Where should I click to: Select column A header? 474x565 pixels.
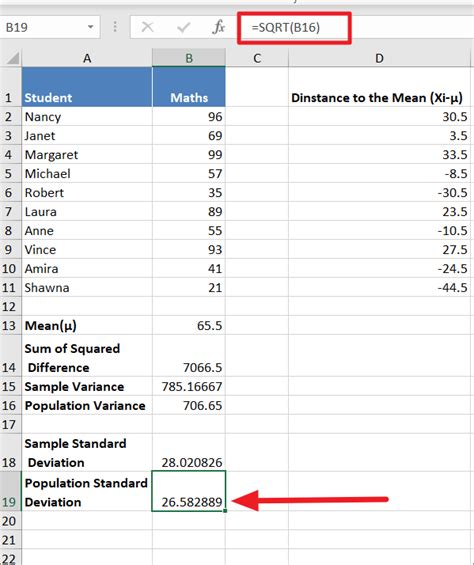pos(87,58)
